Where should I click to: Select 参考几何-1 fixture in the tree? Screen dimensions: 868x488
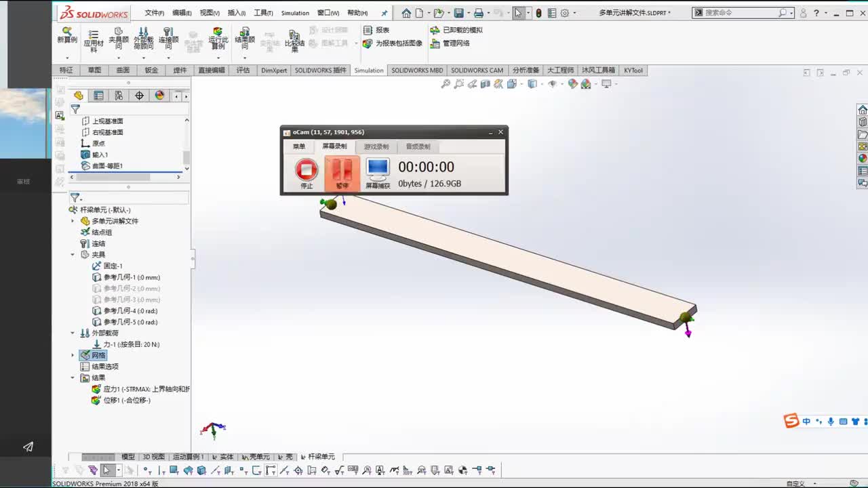pyautogui.click(x=126, y=278)
